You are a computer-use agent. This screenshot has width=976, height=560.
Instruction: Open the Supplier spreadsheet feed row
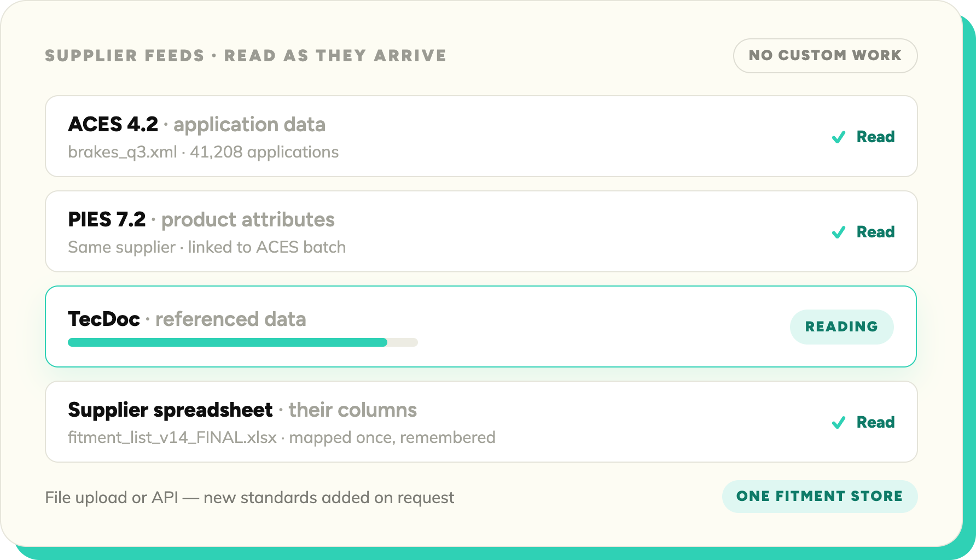coord(481,422)
